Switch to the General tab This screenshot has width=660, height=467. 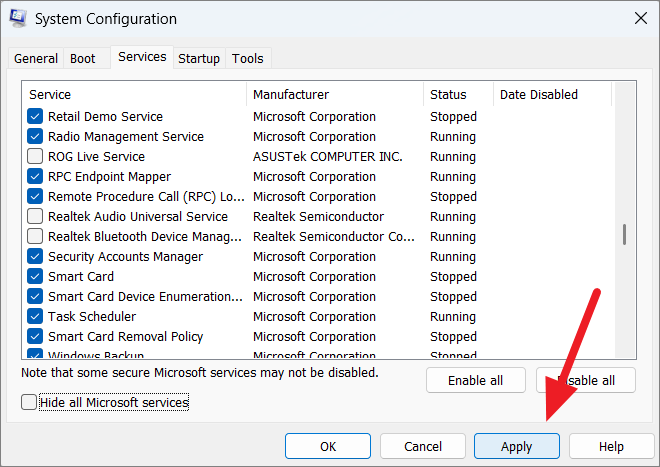pyautogui.click(x=35, y=59)
